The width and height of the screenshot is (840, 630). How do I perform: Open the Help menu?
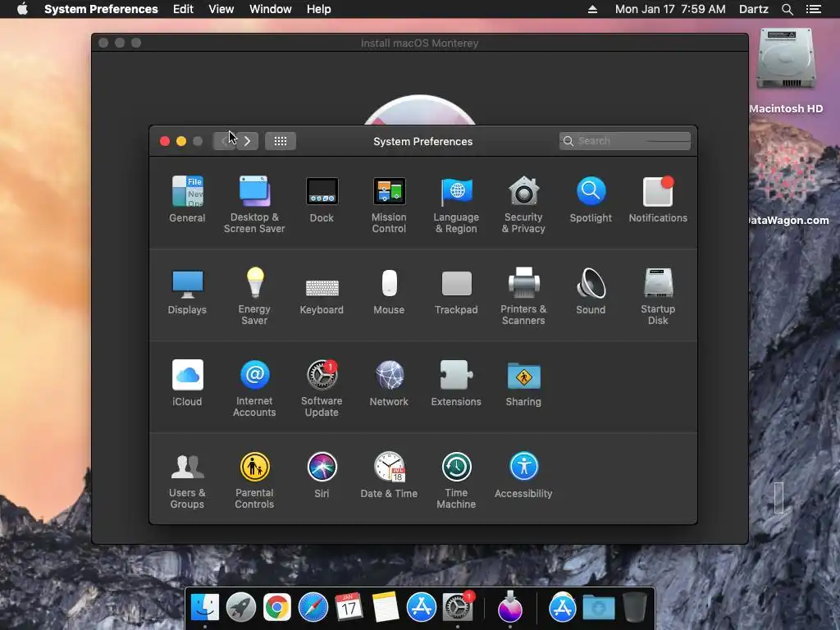[319, 9]
